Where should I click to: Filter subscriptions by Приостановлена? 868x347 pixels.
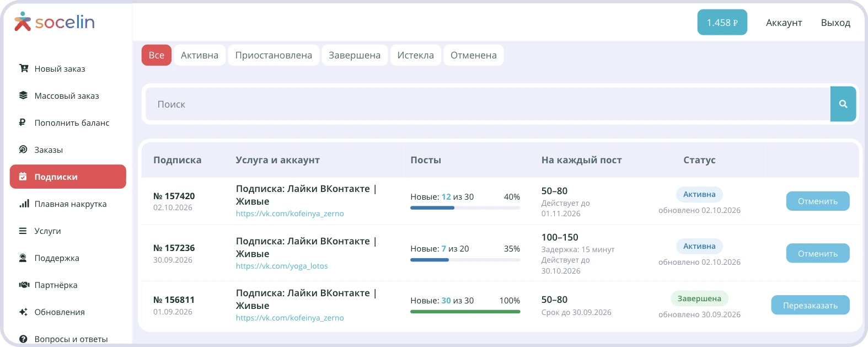tap(274, 55)
